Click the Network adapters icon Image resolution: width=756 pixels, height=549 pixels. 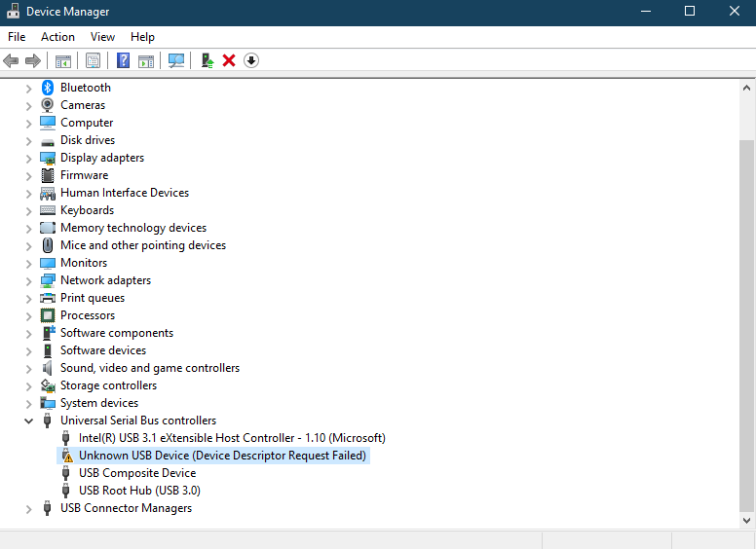coord(47,280)
